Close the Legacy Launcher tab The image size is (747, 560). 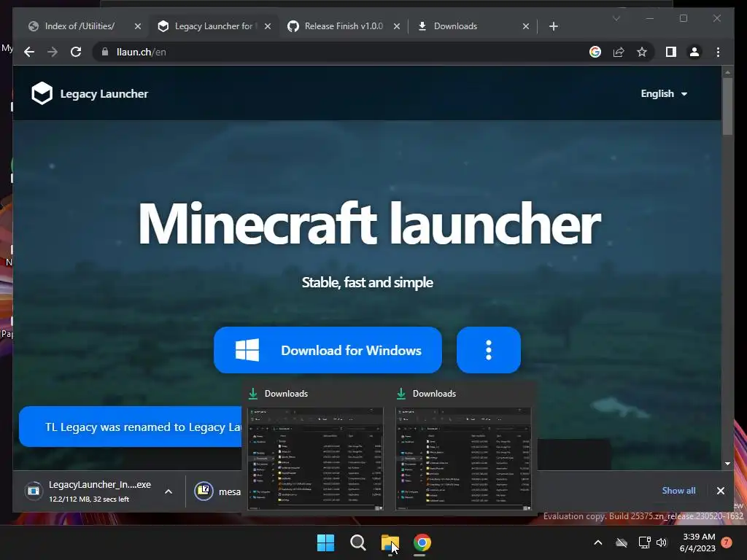(268, 26)
